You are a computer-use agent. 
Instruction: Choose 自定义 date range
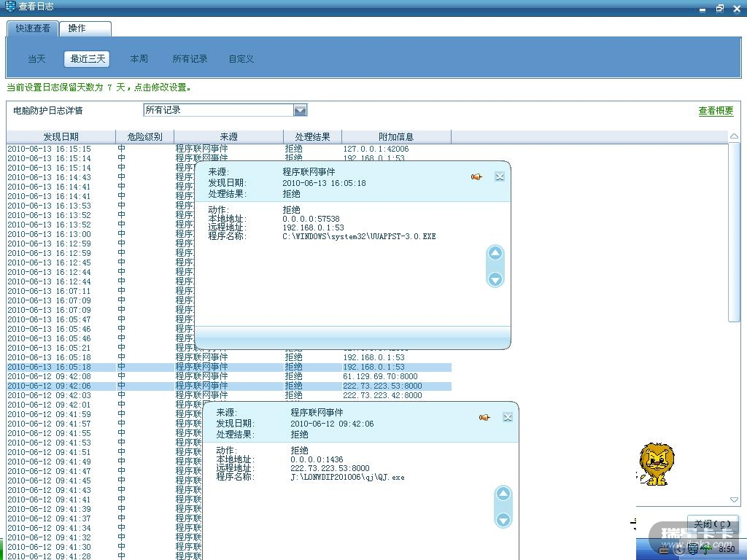[241, 58]
